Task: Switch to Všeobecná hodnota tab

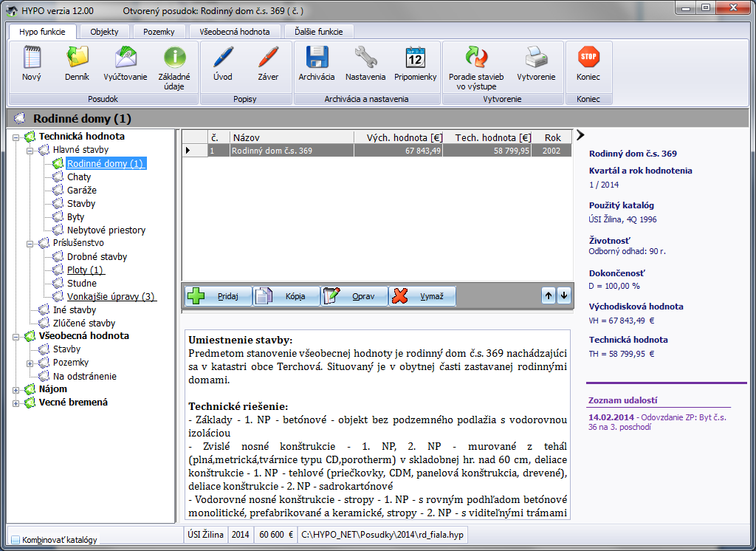Action: (x=234, y=31)
